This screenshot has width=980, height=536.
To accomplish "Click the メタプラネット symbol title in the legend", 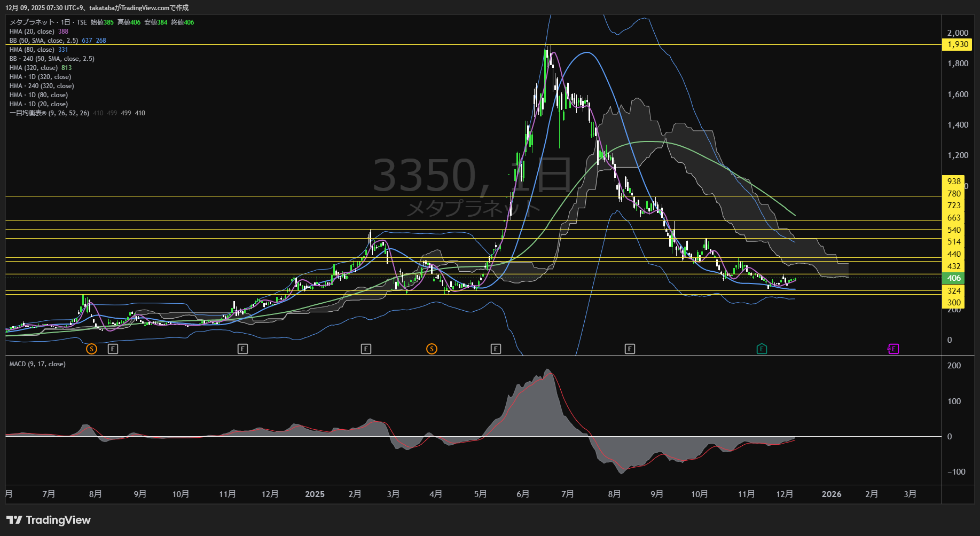I will point(32,22).
